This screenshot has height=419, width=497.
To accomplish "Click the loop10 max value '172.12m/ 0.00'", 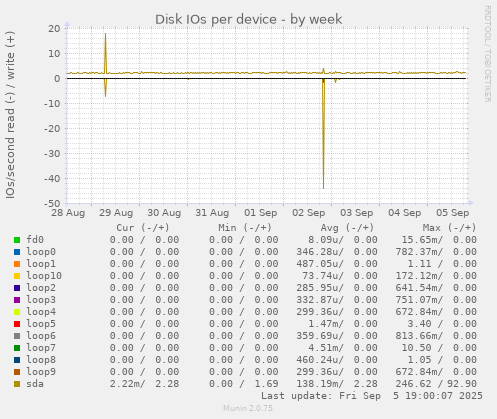I will 436,276.
